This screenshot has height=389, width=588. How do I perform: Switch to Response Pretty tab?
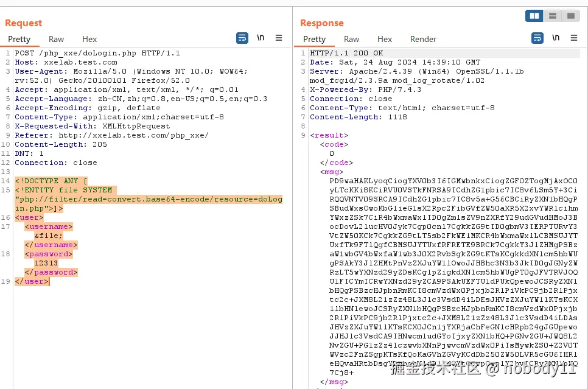(314, 39)
